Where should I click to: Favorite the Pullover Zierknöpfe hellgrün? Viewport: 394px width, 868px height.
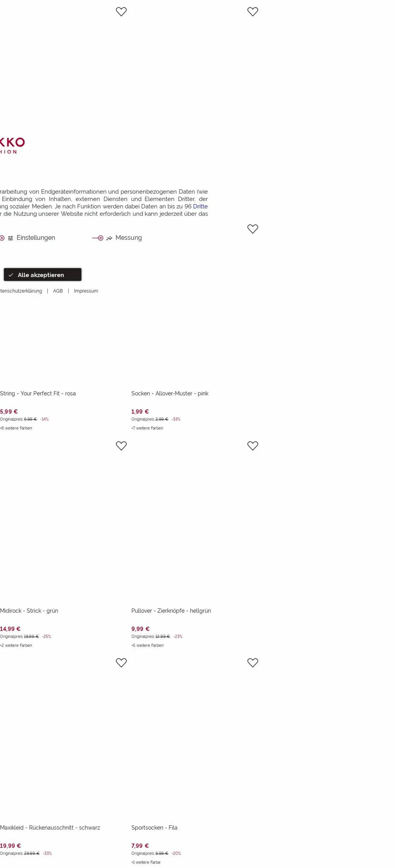pos(252,446)
